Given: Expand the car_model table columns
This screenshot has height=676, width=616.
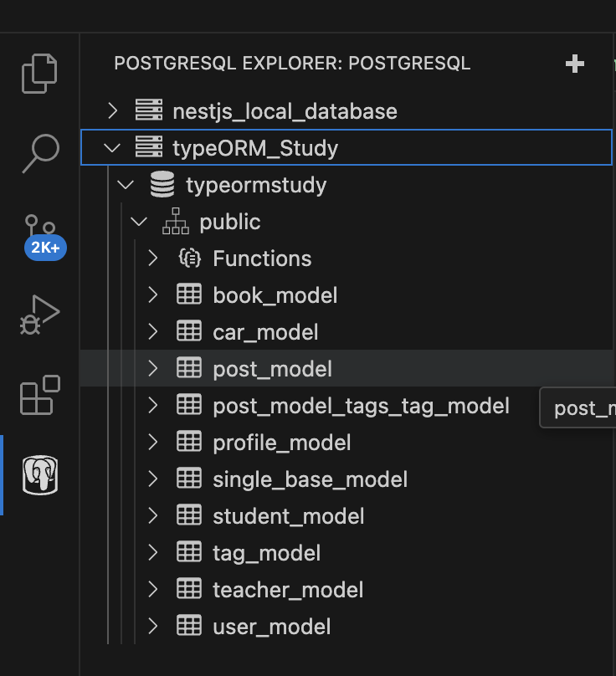Looking at the screenshot, I should [x=152, y=332].
